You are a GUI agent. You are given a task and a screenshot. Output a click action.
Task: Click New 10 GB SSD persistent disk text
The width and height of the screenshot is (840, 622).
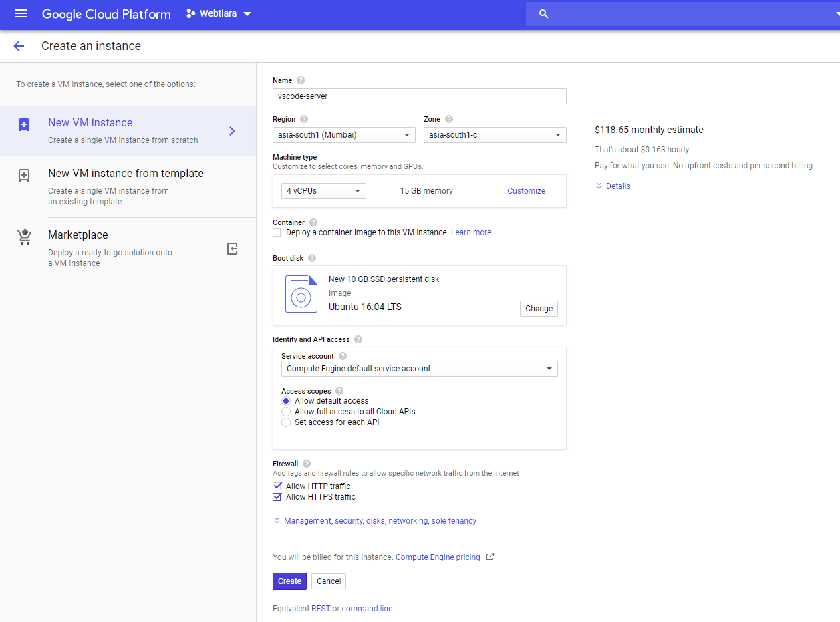[x=384, y=279]
